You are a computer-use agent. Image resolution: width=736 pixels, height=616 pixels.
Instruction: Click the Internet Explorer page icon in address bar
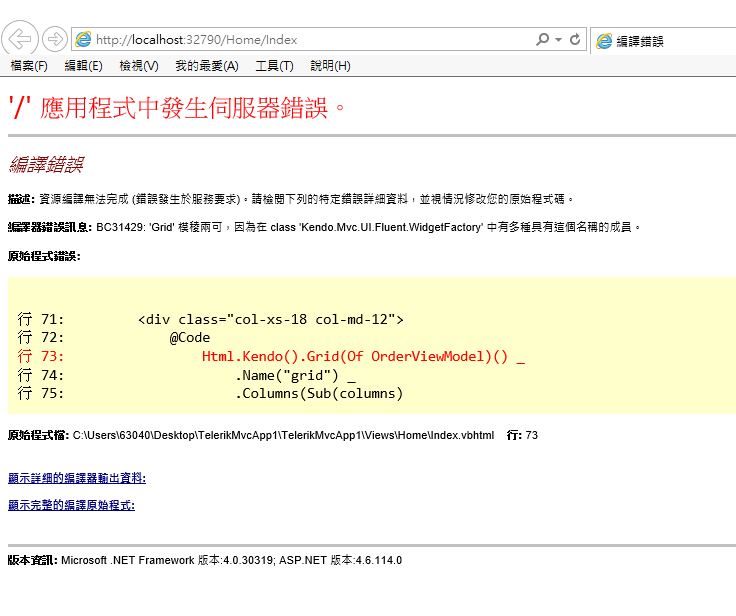tap(84, 40)
